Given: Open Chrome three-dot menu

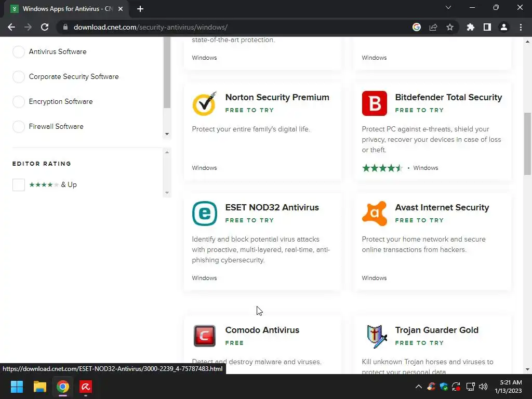Looking at the screenshot, I should click(x=521, y=27).
